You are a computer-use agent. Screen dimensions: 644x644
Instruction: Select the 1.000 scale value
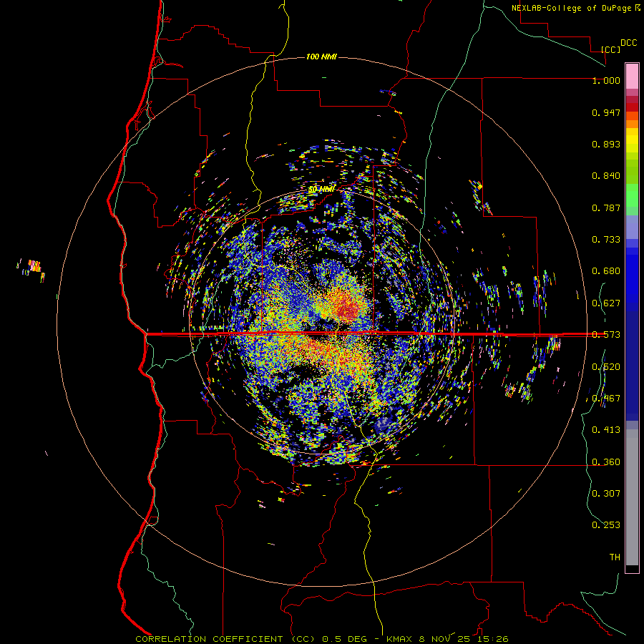point(606,80)
